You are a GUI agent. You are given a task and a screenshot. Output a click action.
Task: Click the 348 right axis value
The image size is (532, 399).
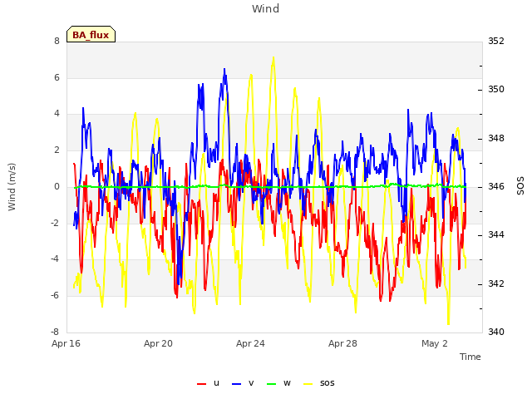496,139
